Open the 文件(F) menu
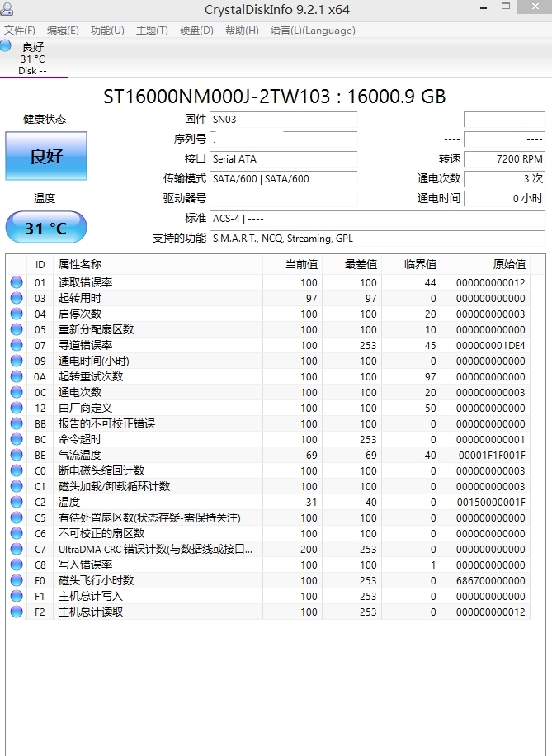 pos(20,31)
